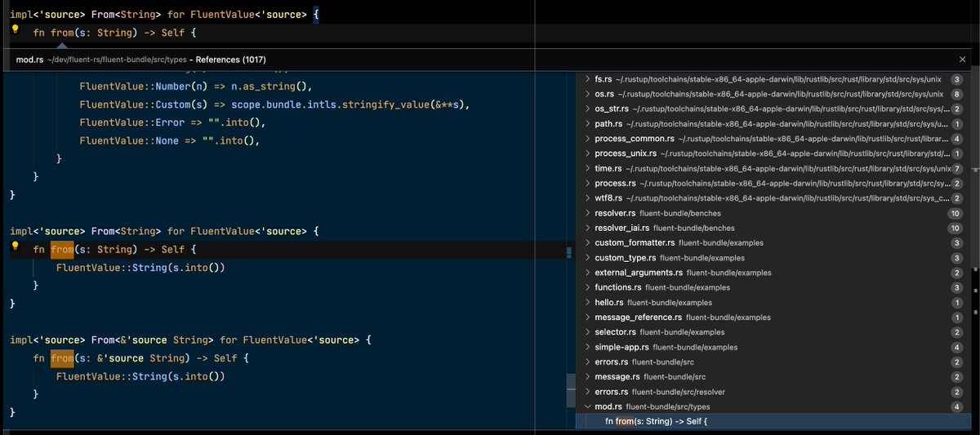Select simple-app.rs file entry

click(773, 347)
